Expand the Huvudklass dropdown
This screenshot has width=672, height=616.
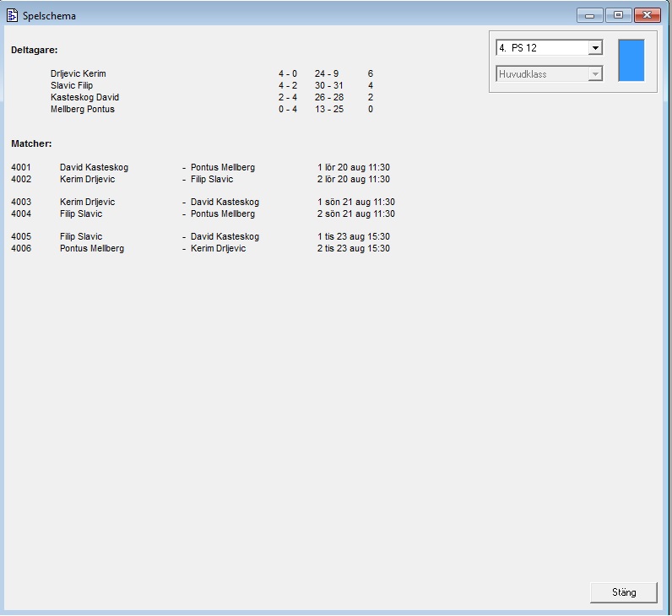[x=595, y=74]
